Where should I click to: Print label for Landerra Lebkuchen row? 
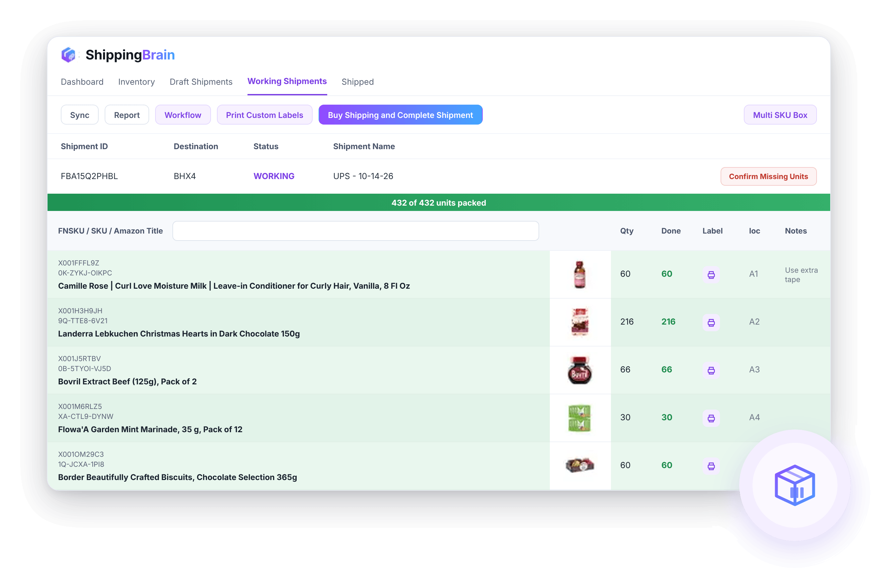pyautogui.click(x=711, y=323)
